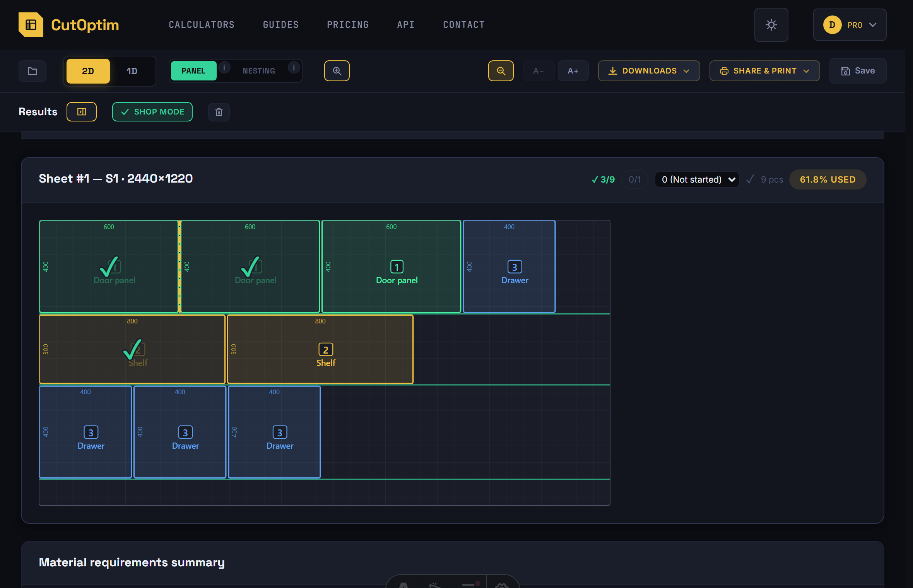Click the 61.8% USED badge
Viewport: 913px width, 588px height.
click(828, 179)
